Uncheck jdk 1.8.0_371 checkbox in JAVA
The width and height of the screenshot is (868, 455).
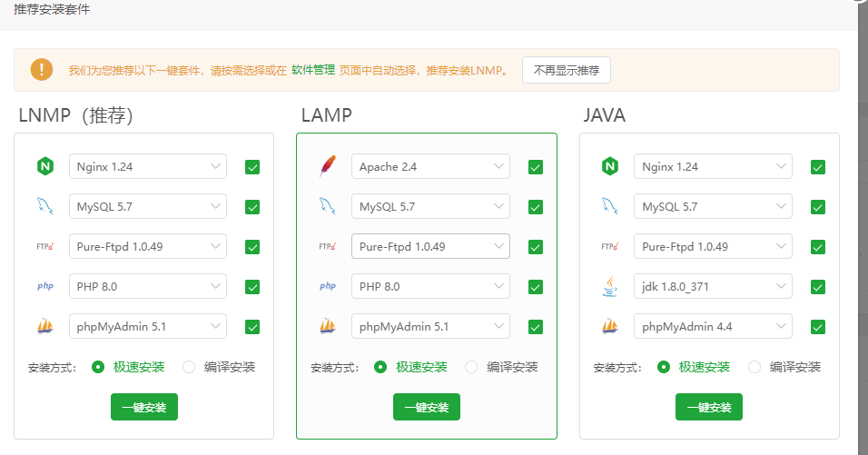(x=818, y=287)
